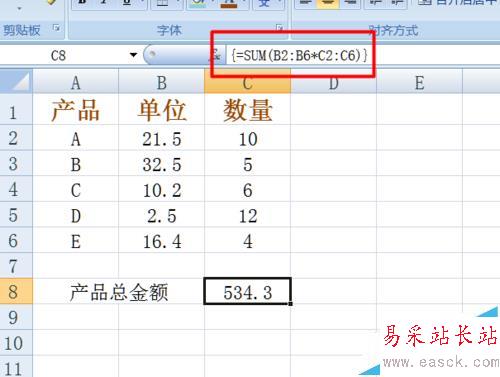Open the 字体 font dialog launcher
Screen dimensions: 500x377
[x=279, y=28]
